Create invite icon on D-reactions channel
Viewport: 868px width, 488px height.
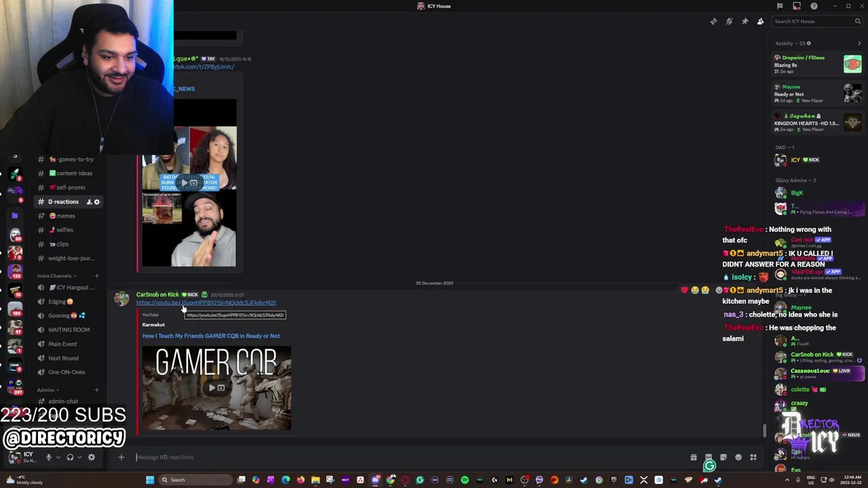(89, 202)
